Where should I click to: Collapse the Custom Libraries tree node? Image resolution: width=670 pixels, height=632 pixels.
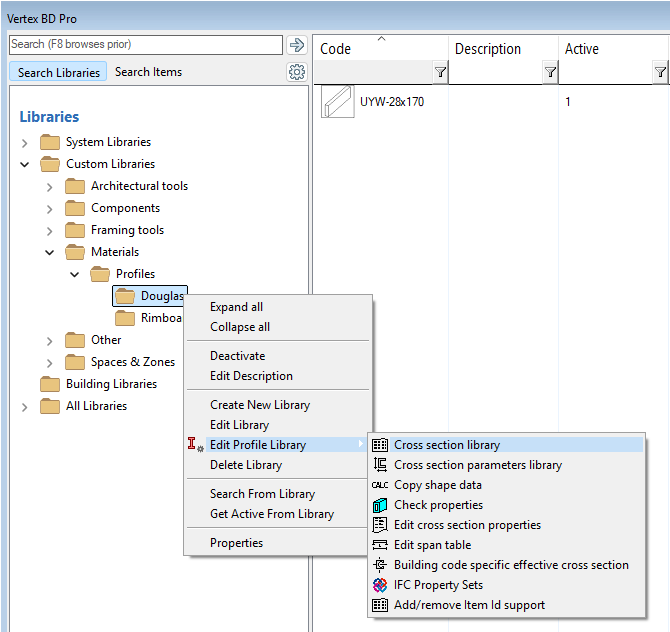point(25,164)
